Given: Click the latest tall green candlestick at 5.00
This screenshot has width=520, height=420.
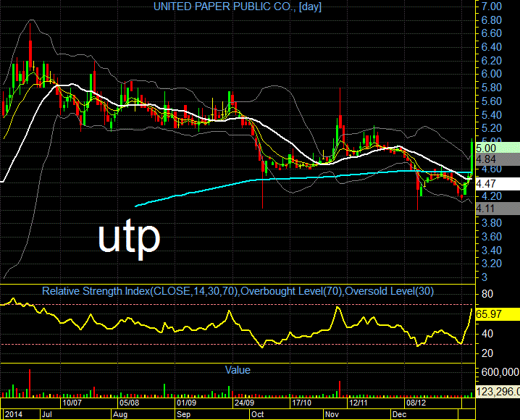Looking at the screenshot, I should coord(472,157).
